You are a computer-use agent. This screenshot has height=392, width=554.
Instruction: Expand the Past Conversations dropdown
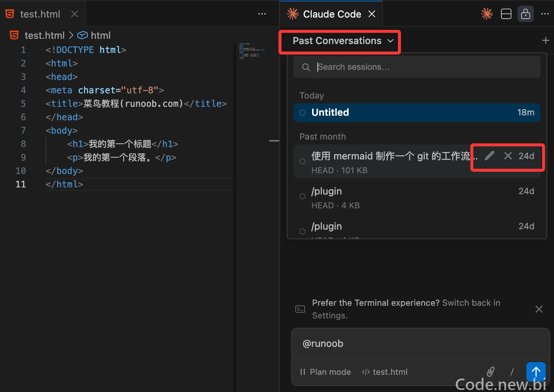343,41
